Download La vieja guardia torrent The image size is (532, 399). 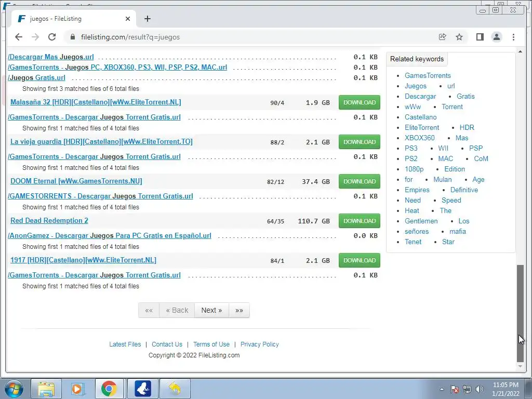tap(360, 142)
